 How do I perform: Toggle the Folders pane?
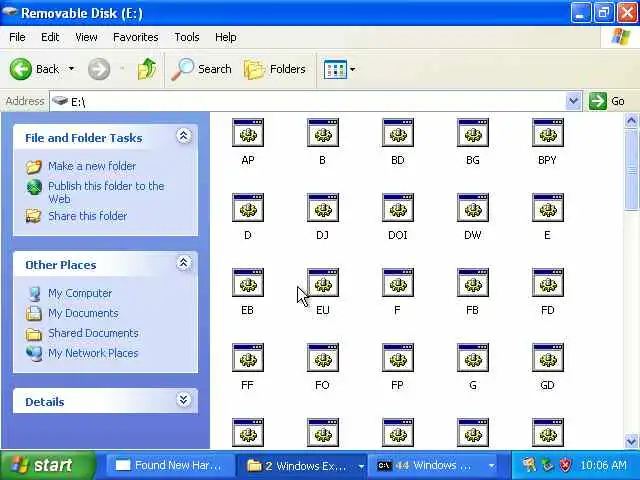click(274, 69)
